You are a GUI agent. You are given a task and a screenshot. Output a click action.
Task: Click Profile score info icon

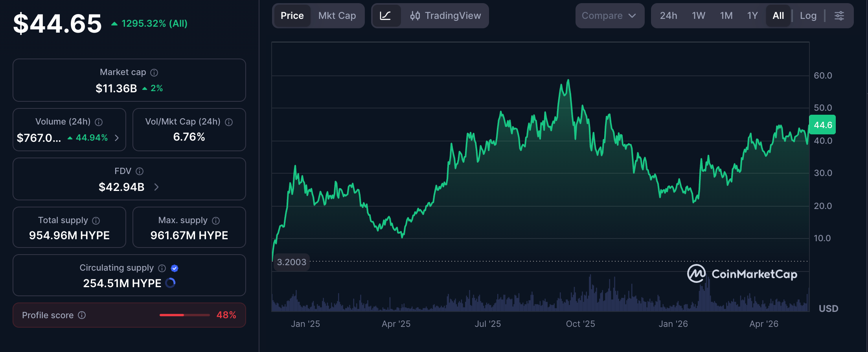tap(82, 315)
